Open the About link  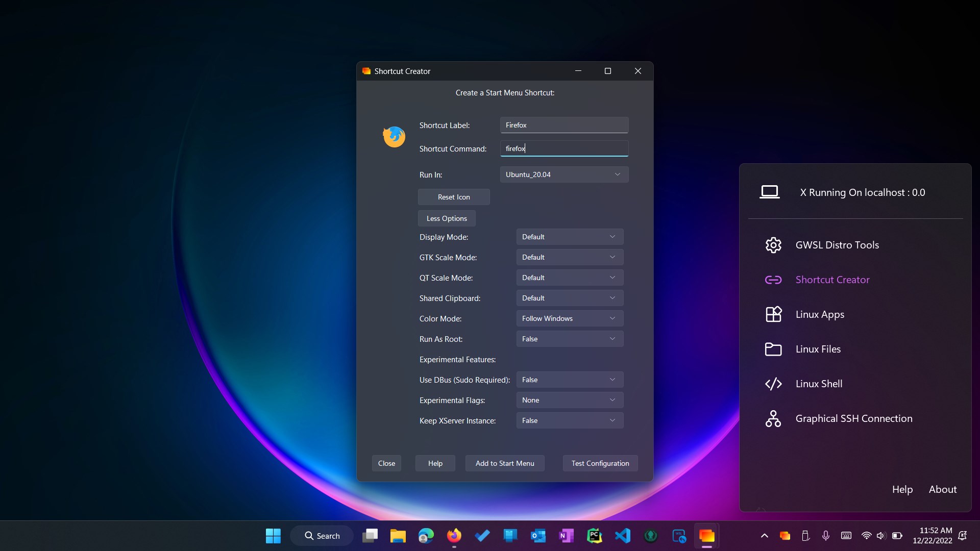click(x=942, y=489)
